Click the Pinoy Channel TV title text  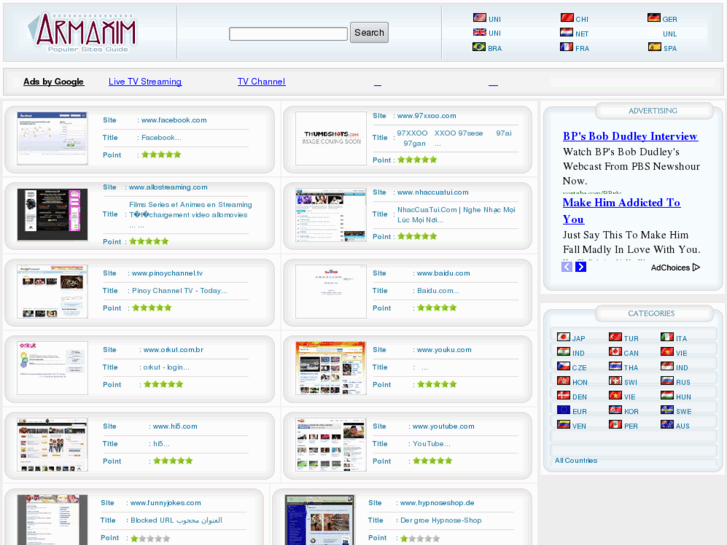[x=179, y=291]
